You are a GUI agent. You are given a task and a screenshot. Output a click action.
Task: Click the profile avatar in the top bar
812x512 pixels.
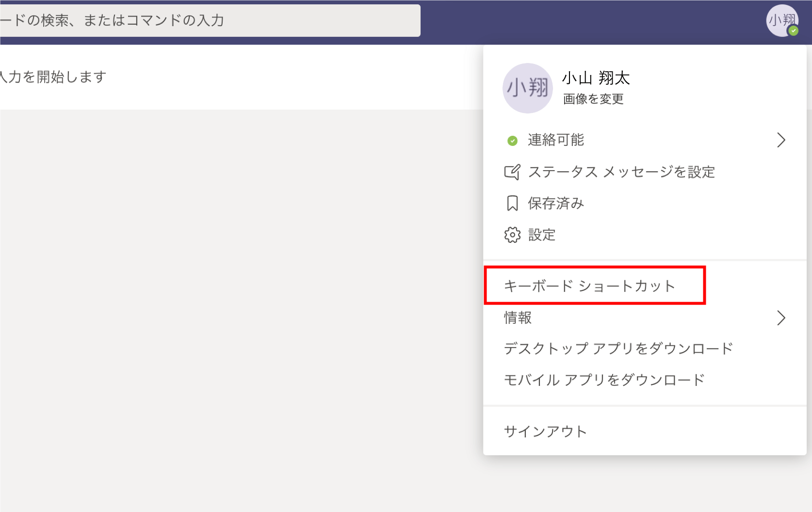(x=781, y=20)
